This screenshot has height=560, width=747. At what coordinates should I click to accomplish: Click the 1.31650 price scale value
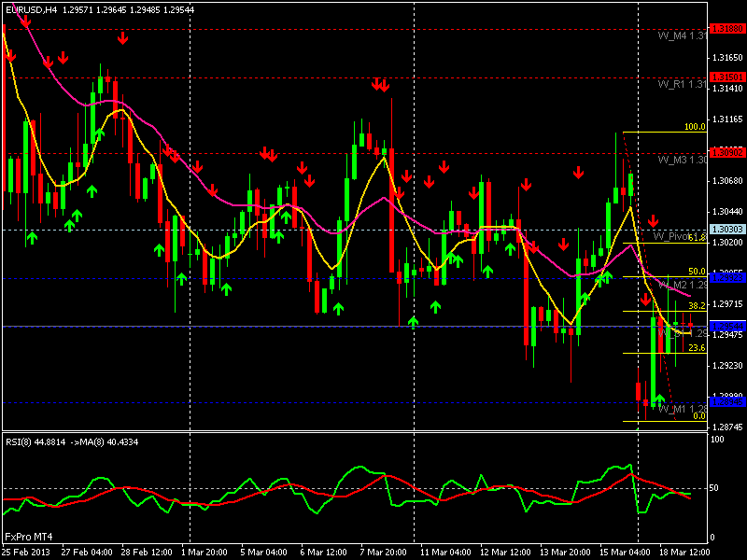[727, 58]
